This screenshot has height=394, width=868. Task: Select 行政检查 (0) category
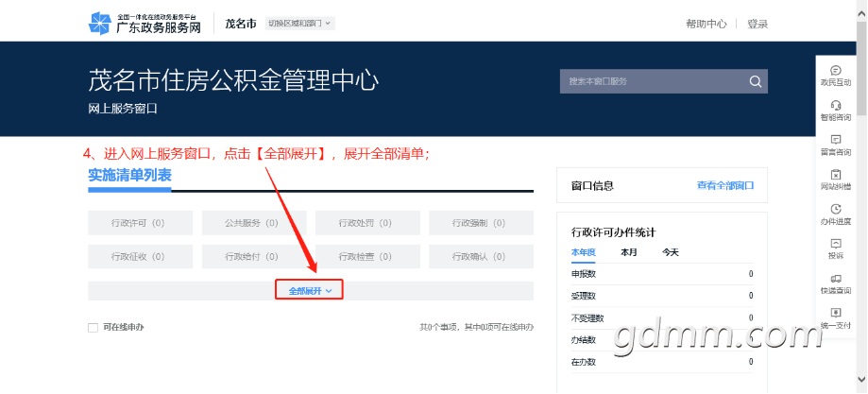[x=367, y=257]
